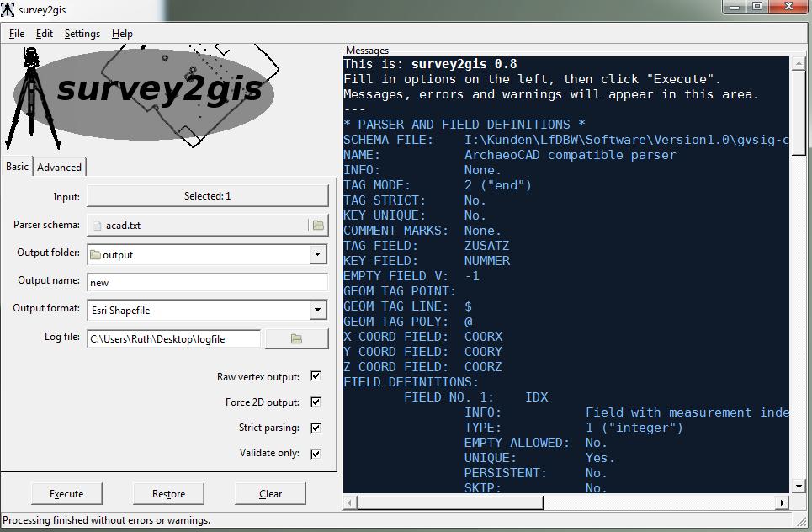Click the Output name input field
Screen dimensions: 812x532
tap(208, 282)
